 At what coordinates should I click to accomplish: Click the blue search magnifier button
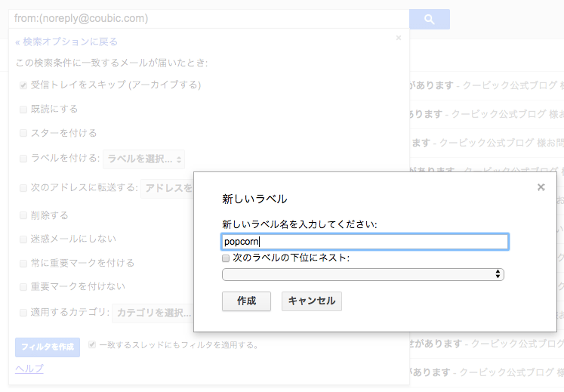point(430,19)
